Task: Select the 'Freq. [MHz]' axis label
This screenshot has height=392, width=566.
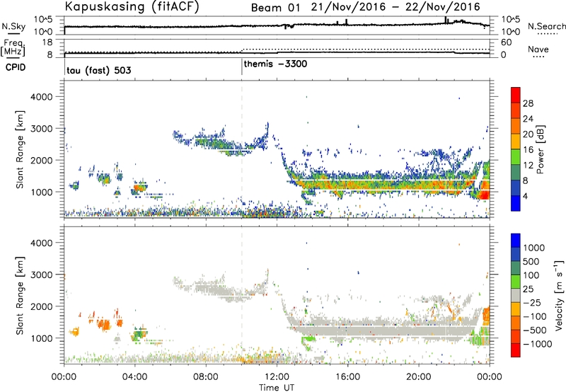Action: click(x=13, y=47)
